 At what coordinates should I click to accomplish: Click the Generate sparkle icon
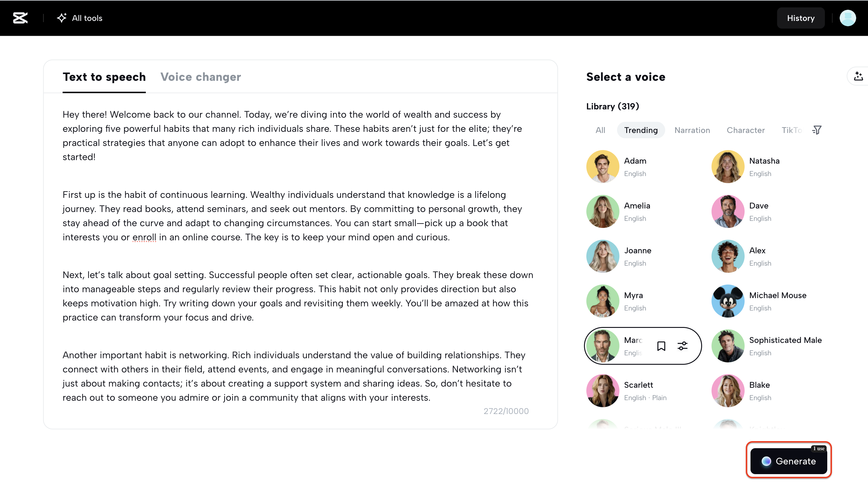[767, 461]
